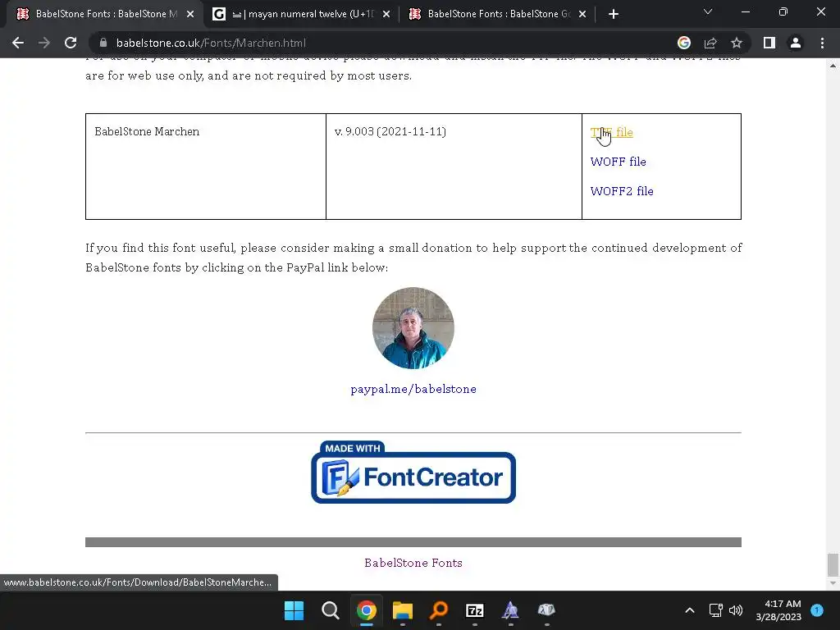Click the Chrome taskbar icon
This screenshot has height=630, width=840.
coord(367,610)
